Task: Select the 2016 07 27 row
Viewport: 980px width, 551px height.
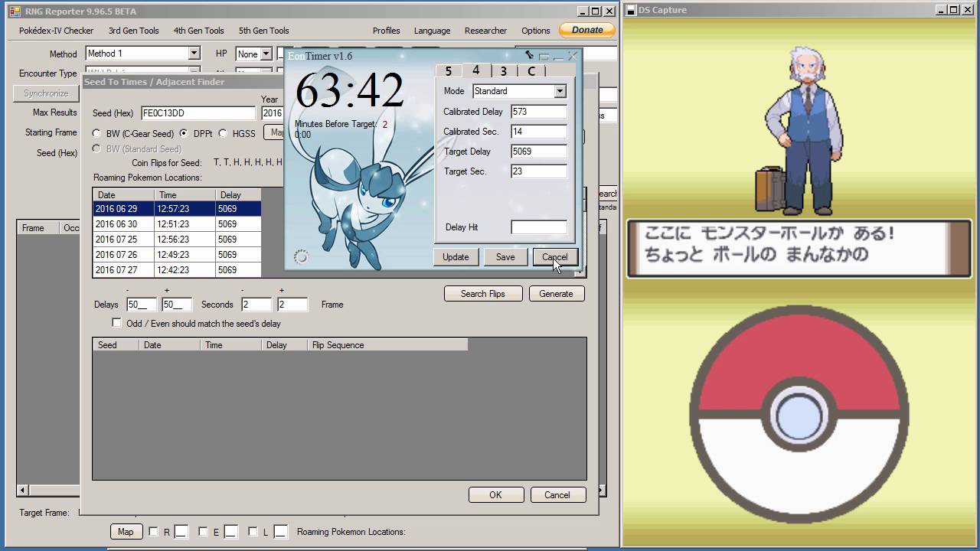Action: [x=177, y=270]
